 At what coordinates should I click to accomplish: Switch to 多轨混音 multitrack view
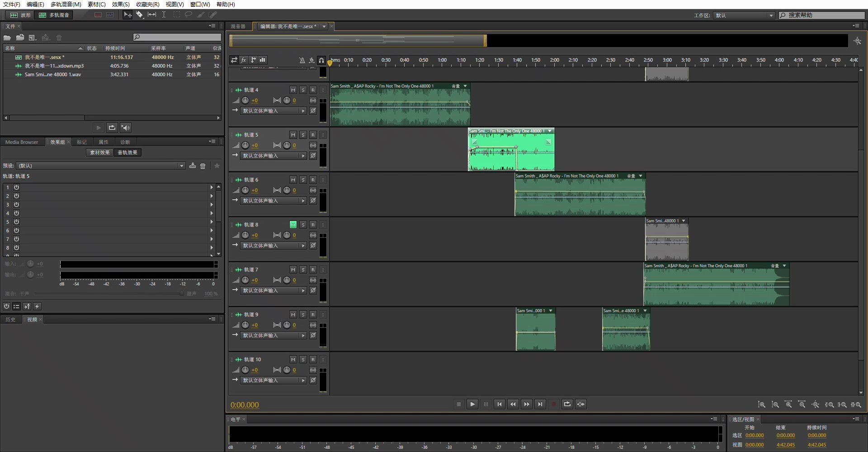(54, 15)
